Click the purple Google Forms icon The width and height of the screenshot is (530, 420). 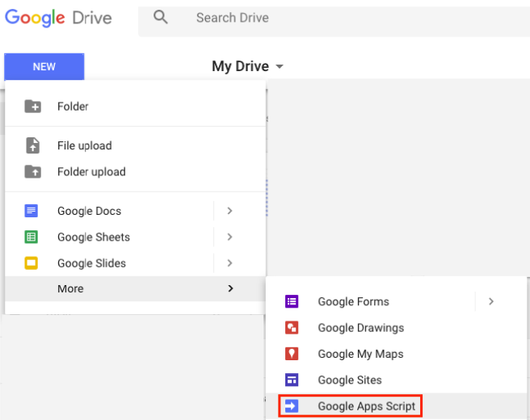point(292,301)
